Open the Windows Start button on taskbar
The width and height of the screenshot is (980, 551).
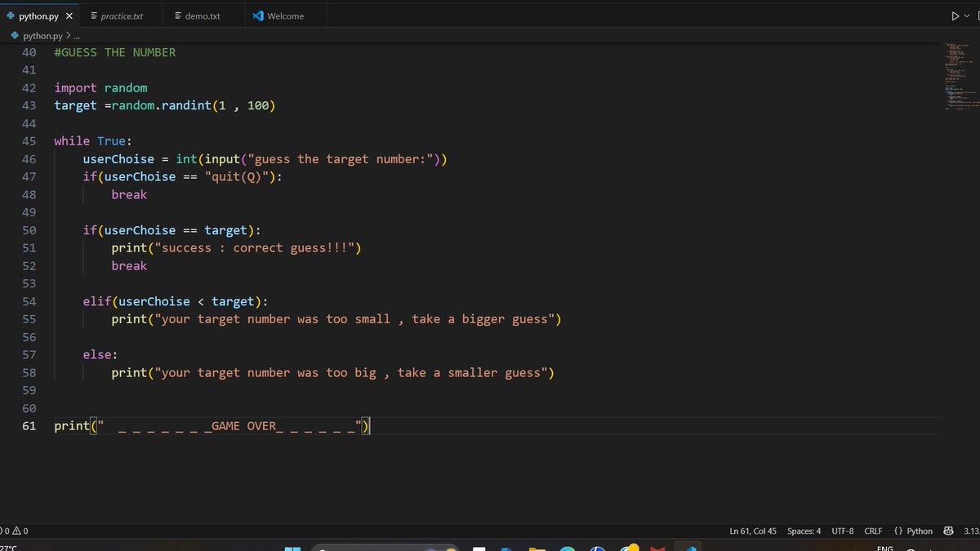[292, 549]
